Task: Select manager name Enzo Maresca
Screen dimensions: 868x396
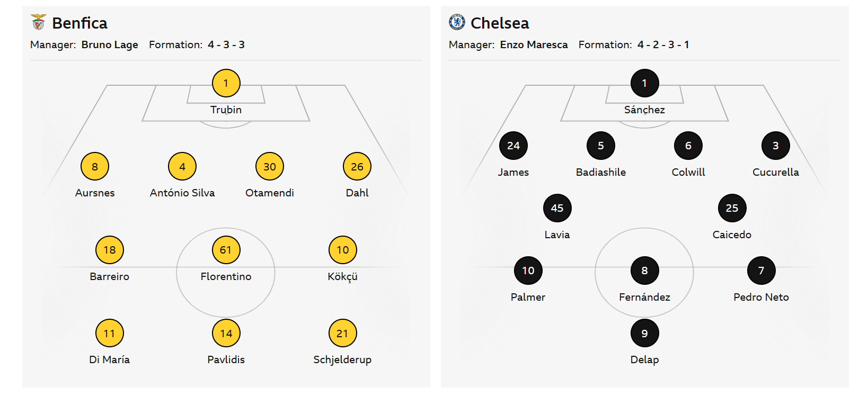Action: point(534,45)
